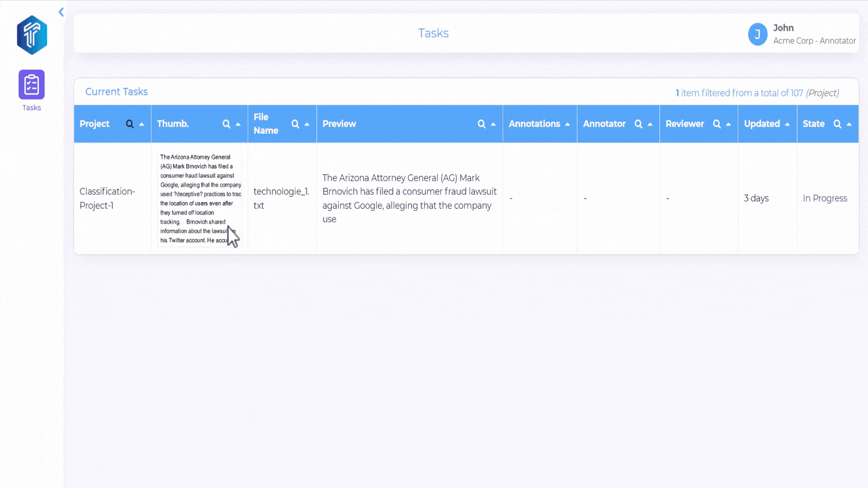Search the Thumb. column

pyautogui.click(x=226, y=124)
